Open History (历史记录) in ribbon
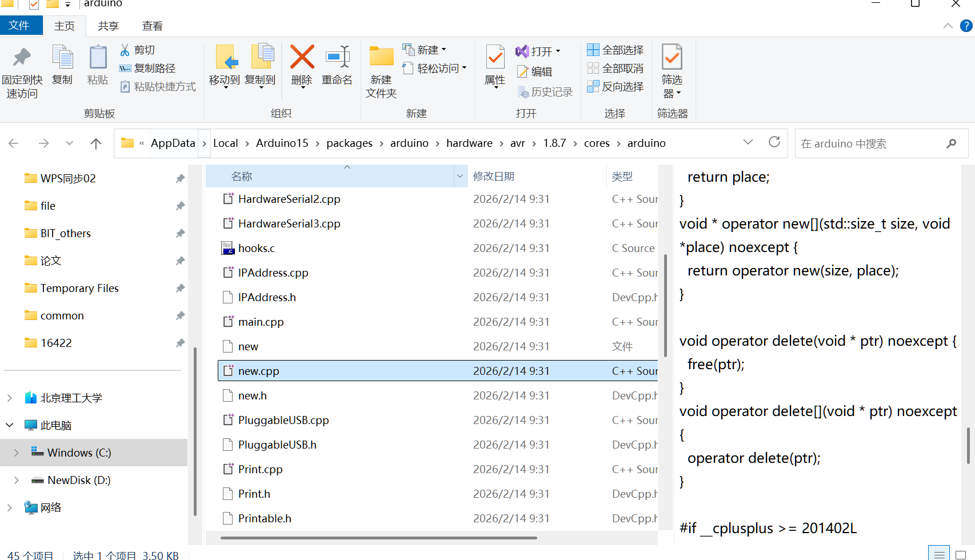975x560 pixels. point(545,92)
